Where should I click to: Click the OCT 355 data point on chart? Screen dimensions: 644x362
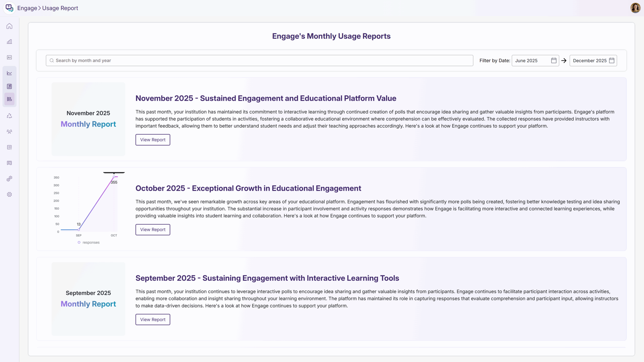114,177
